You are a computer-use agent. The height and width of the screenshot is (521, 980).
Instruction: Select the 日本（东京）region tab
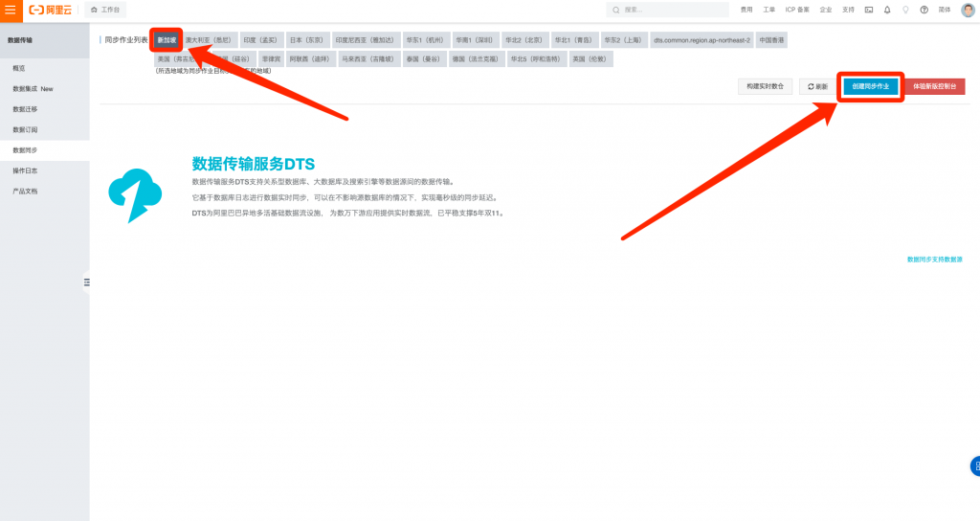tap(307, 40)
